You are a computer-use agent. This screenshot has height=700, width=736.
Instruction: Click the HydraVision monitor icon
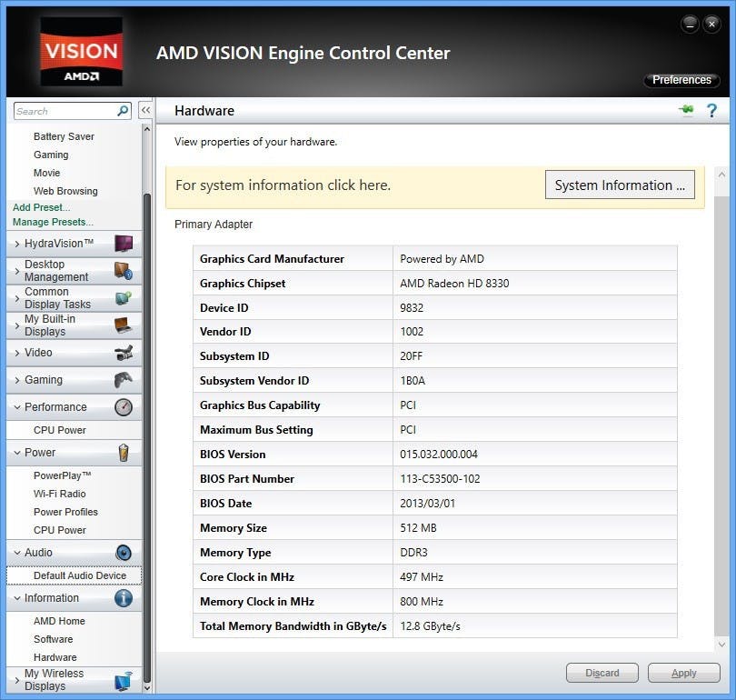(124, 244)
